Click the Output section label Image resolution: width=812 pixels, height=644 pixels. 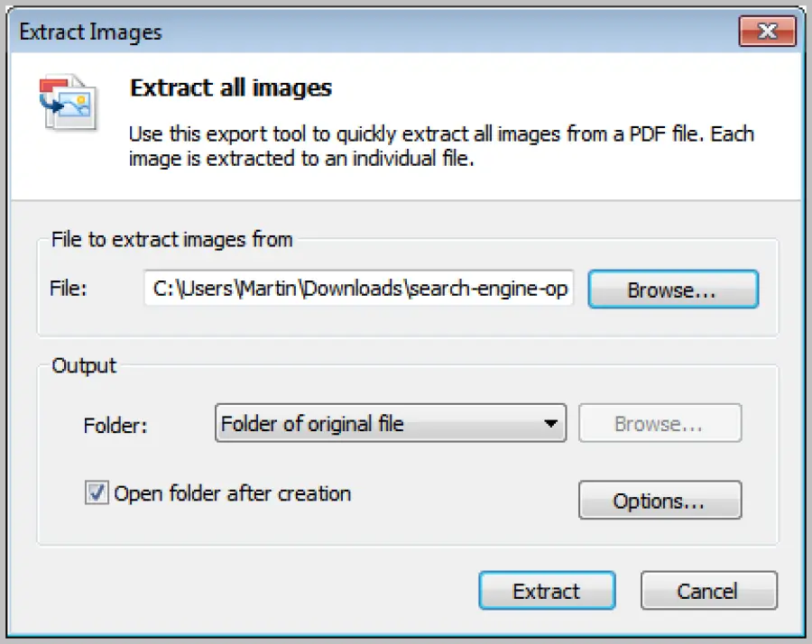pos(84,366)
